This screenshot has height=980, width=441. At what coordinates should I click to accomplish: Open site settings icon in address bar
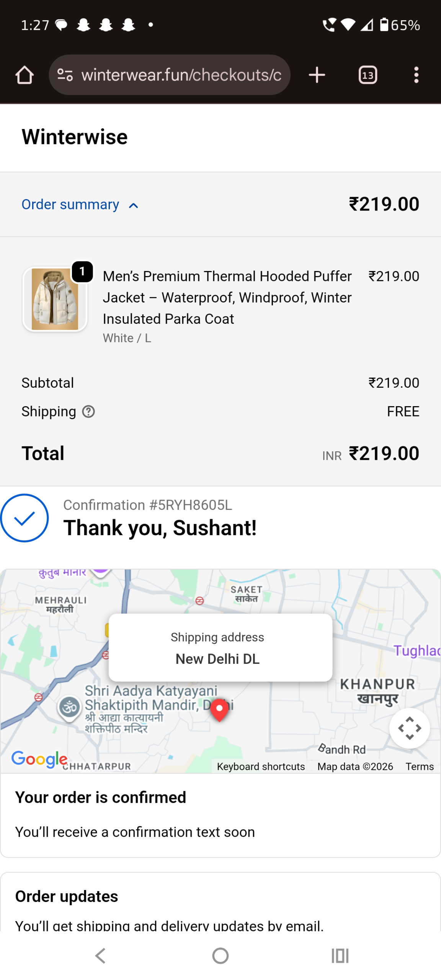coord(65,75)
